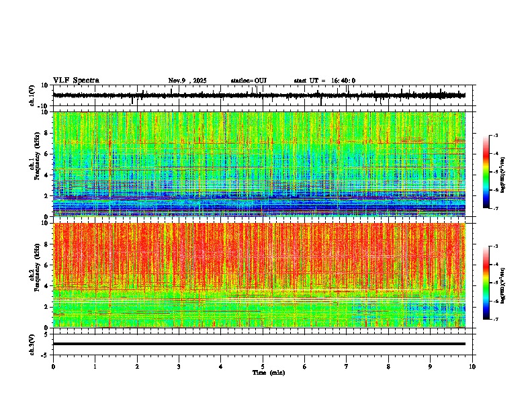Click the "ch.1(V)" waveform axis label
This screenshot has height=411, width=532.
pos(32,95)
